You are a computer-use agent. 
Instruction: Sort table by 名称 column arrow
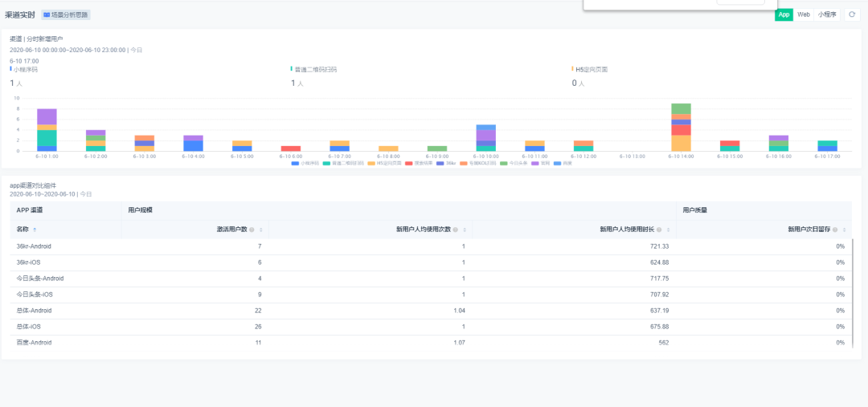pyautogui.click(x=35, y=230)
